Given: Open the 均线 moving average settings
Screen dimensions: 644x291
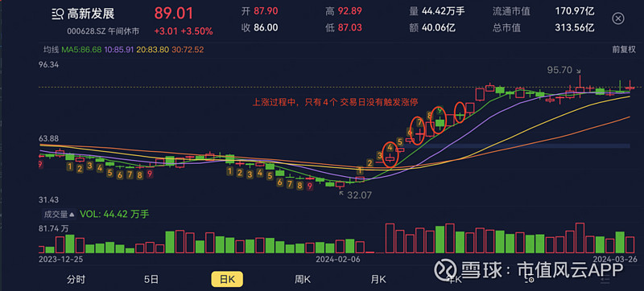Looking at the screenshot, I should pos(52,50).
